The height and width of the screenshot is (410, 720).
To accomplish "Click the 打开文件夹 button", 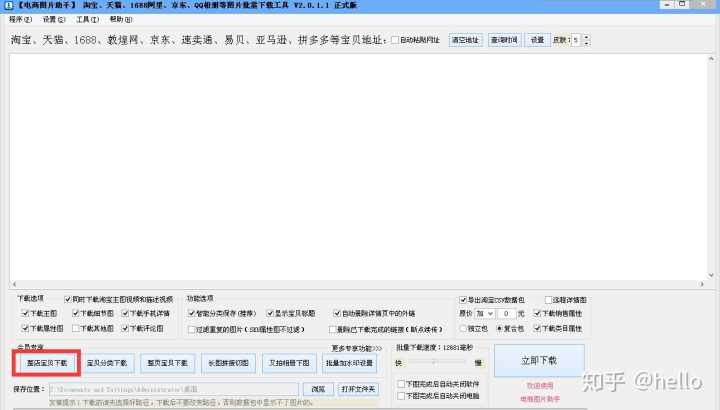I will click(x=359, y=388).
